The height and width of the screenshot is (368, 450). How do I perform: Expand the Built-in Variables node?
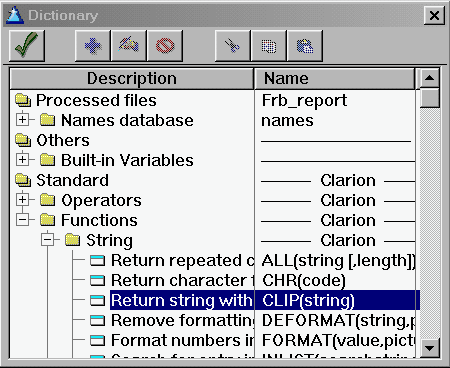[22, 159]
